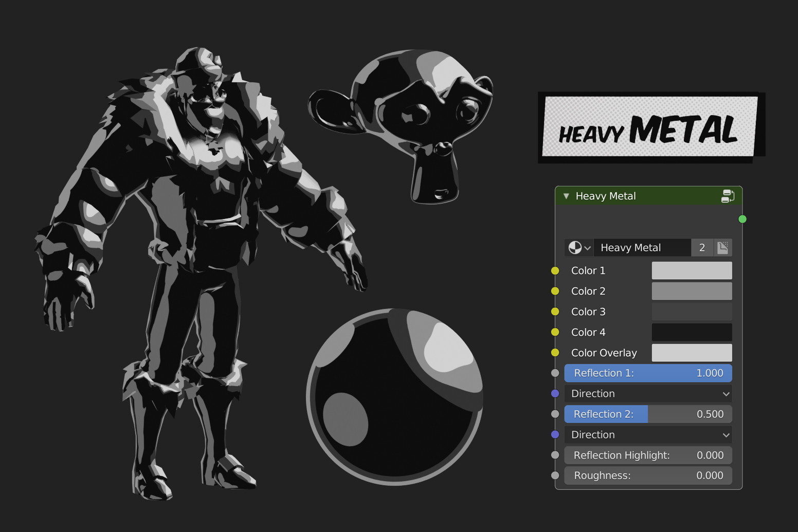Click the Heavy Metal node title text
The width and height of the screenshot is (798, 532).
coord(606,196)
